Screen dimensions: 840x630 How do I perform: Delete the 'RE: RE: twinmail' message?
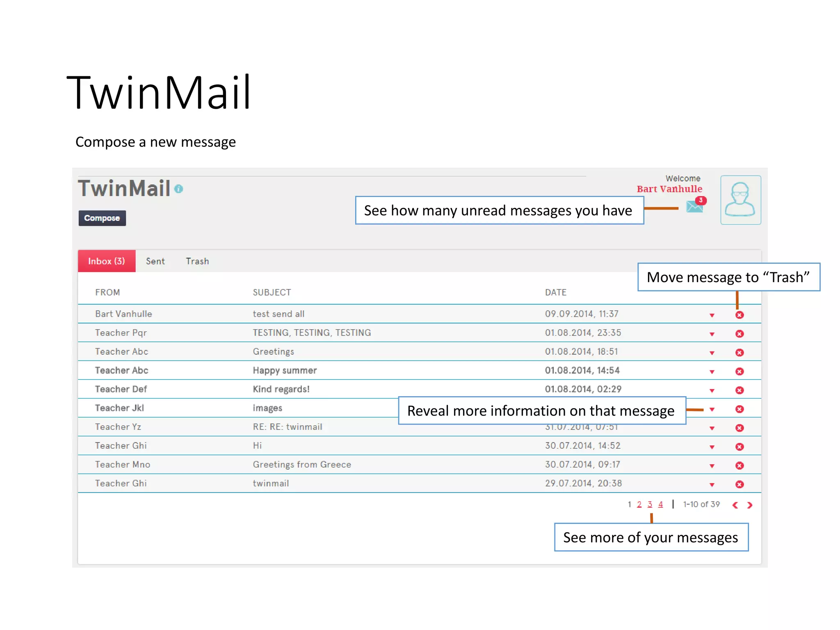pyautogui.click(x=740, y=428)
